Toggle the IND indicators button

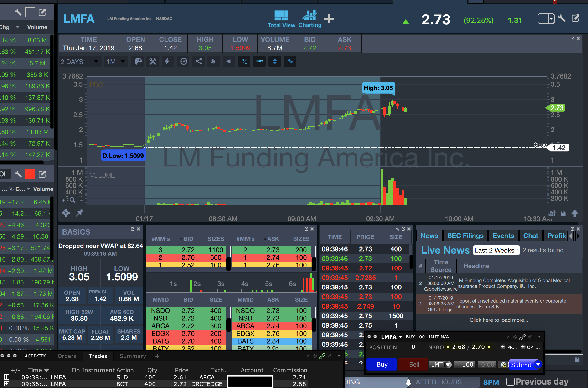(259, 61)
